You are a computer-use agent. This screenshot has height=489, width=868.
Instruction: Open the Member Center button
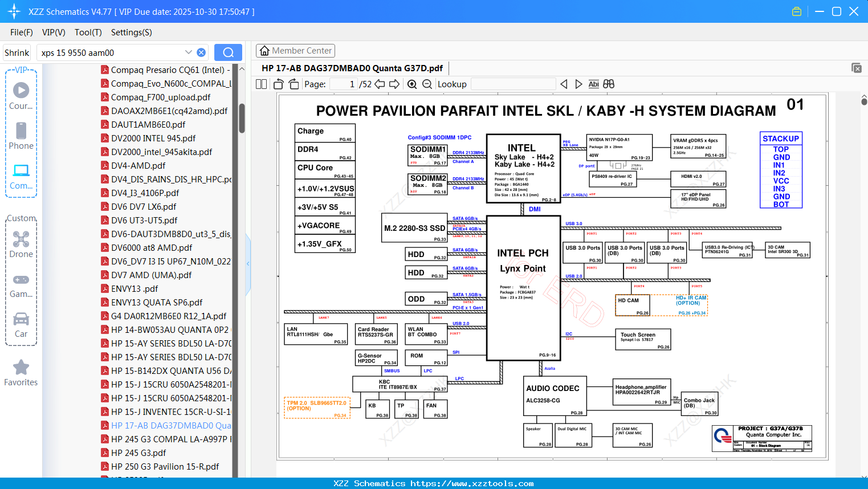pyautogui.click(x=295, y=51)
